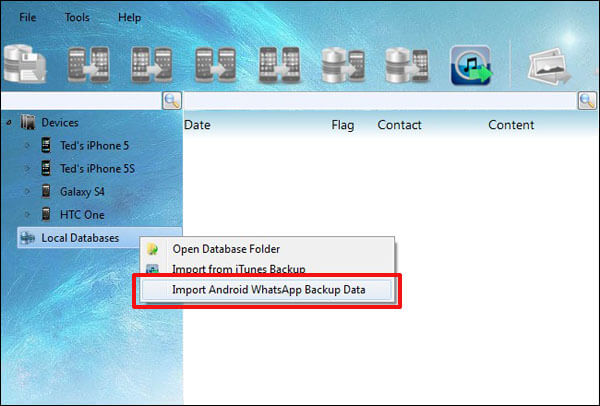Click the Local Databases icon in the tree
Image resolution: width=600 pixels, height=406 pixels.
[27, 238]
